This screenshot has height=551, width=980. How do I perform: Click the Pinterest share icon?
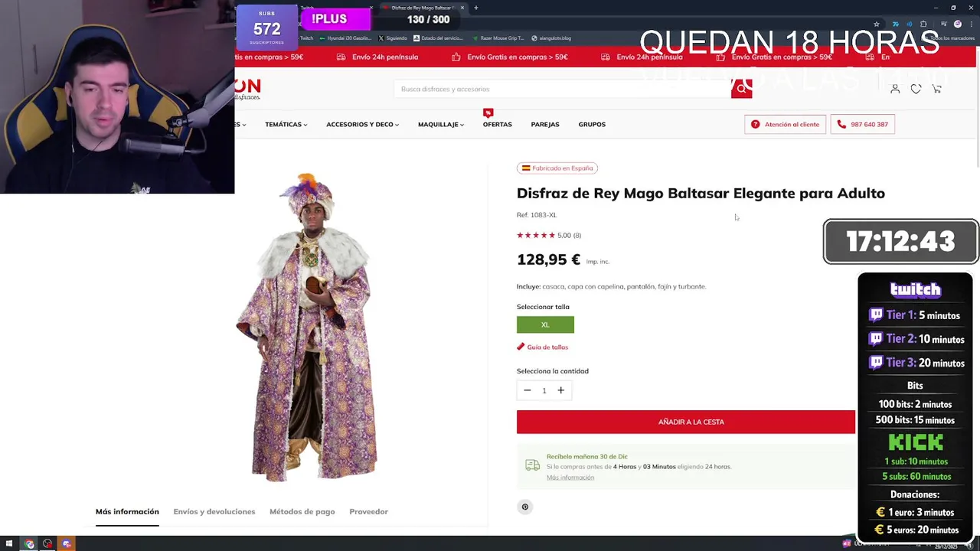525,507
